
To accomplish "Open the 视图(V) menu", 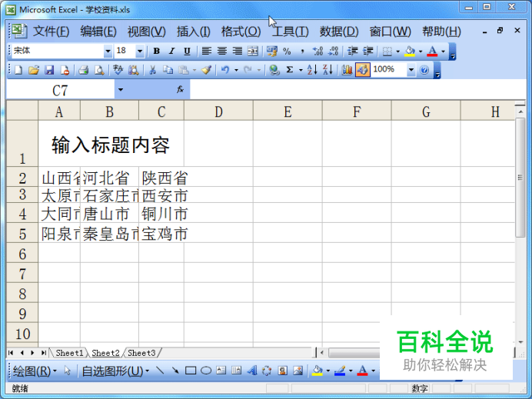I will click(147, 32).
